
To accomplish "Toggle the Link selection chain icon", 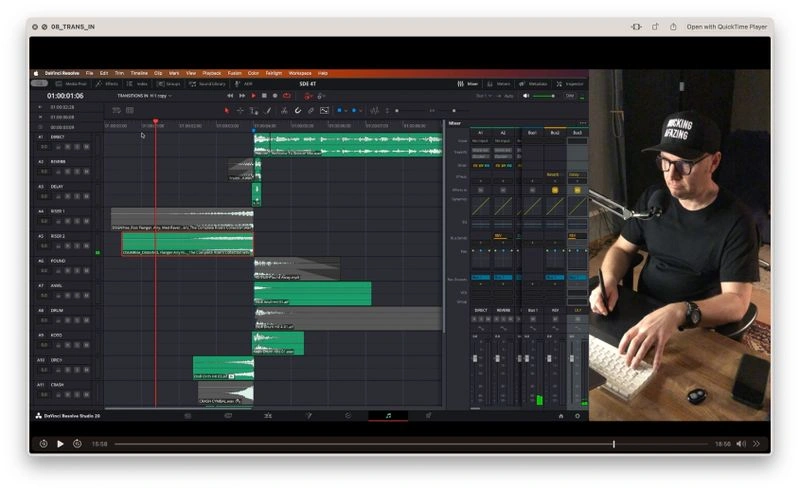I will coord(311,110).
